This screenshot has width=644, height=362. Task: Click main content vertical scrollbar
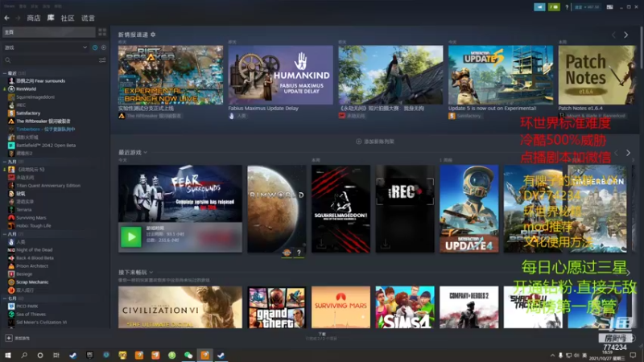pyautogui.click(x=641, y=48)
